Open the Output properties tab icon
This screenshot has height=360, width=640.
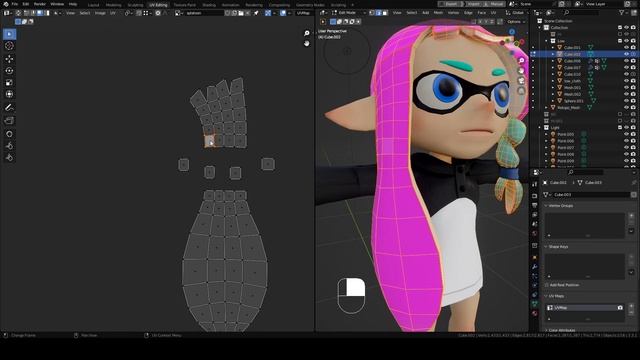tap(535, 205)
